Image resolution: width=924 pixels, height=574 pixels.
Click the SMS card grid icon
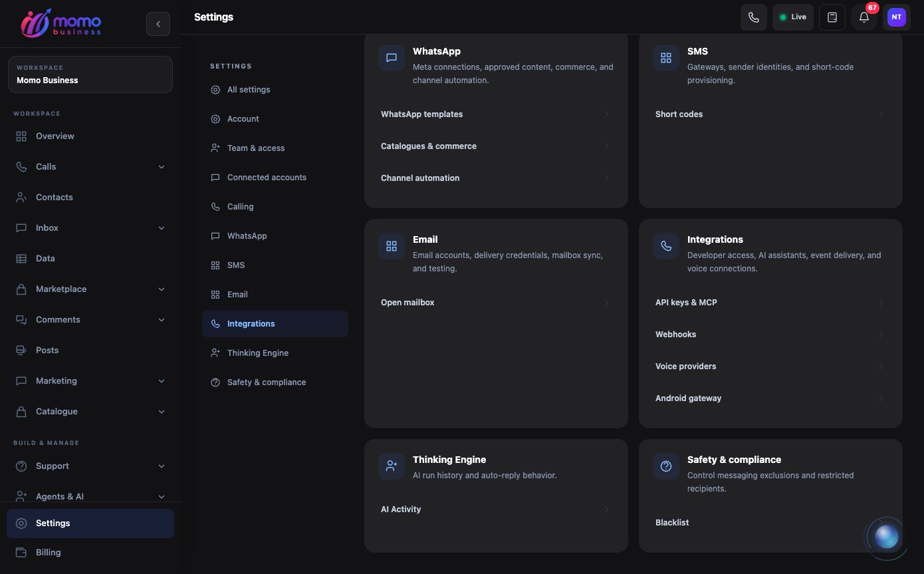(x=666, y=58)
